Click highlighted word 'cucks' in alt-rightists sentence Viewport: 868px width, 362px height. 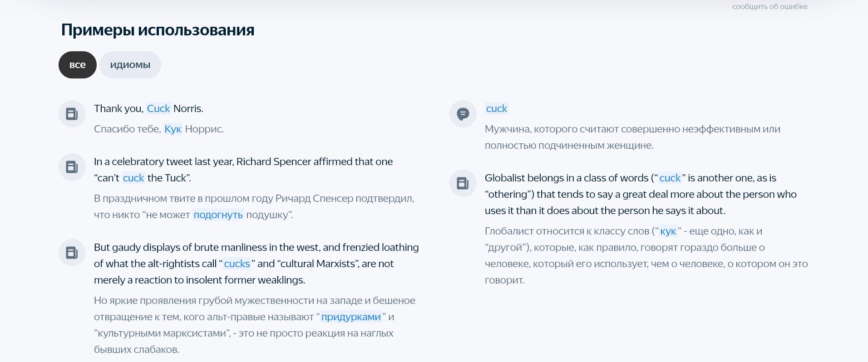pos(237,264)
